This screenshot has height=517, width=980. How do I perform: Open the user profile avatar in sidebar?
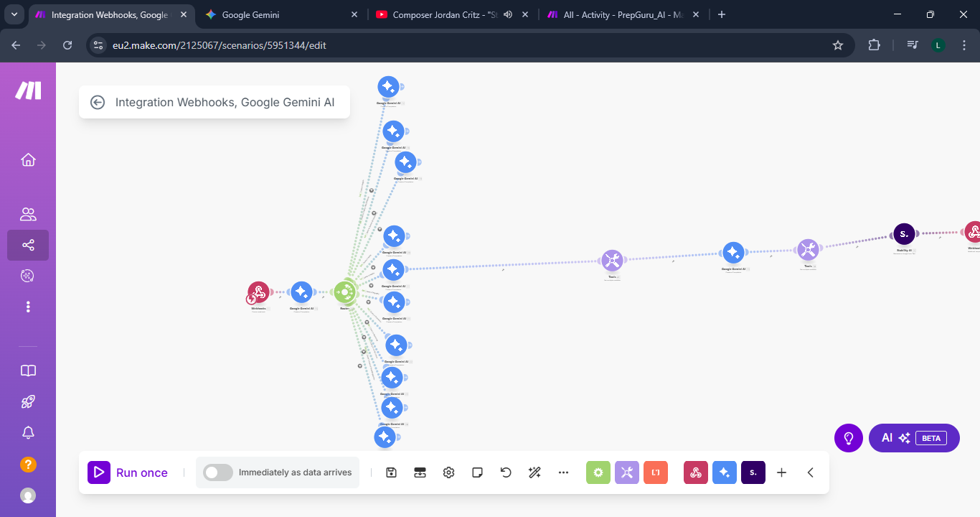tap(28, 495)
